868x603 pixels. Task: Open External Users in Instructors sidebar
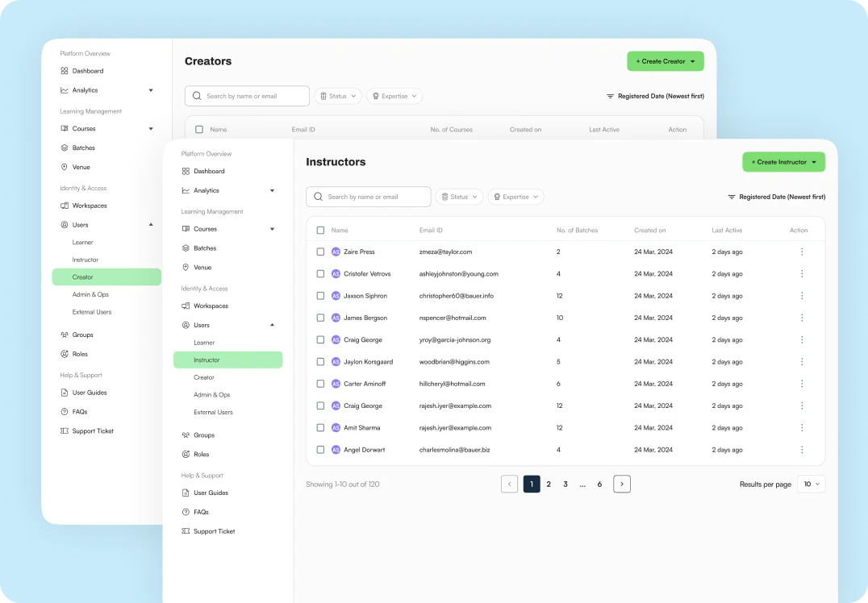click(x=213, y=413)
